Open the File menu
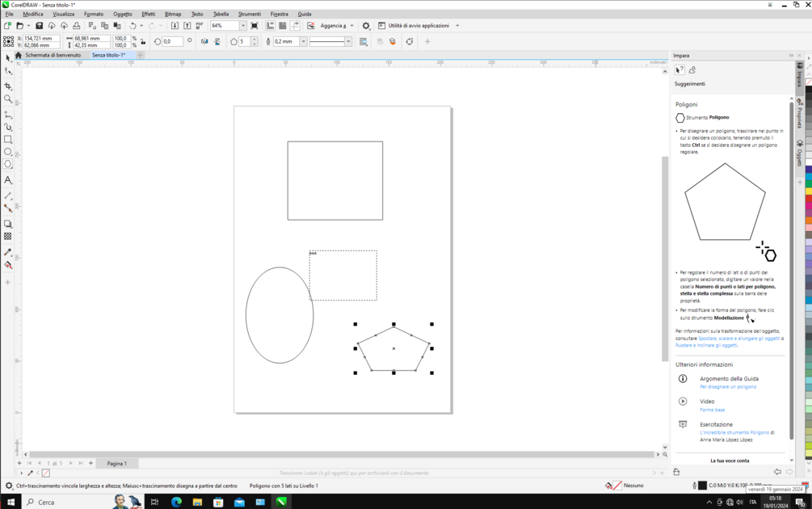Screen dimensions: 812x509 click(10, 14)
